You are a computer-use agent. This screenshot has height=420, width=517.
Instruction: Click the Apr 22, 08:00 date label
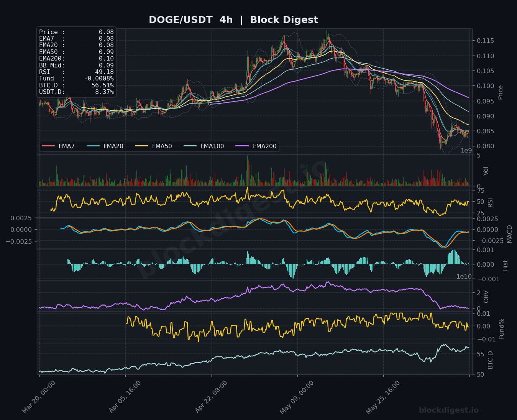point(211,397)
